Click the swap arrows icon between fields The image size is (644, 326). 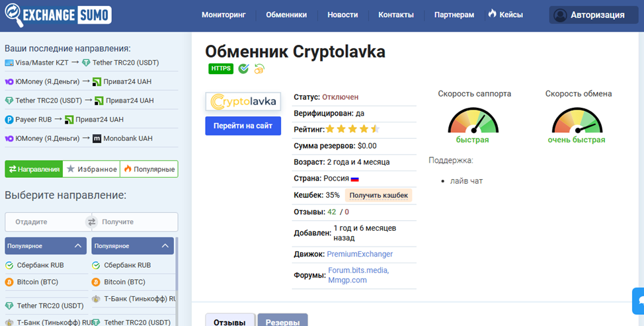92,222
